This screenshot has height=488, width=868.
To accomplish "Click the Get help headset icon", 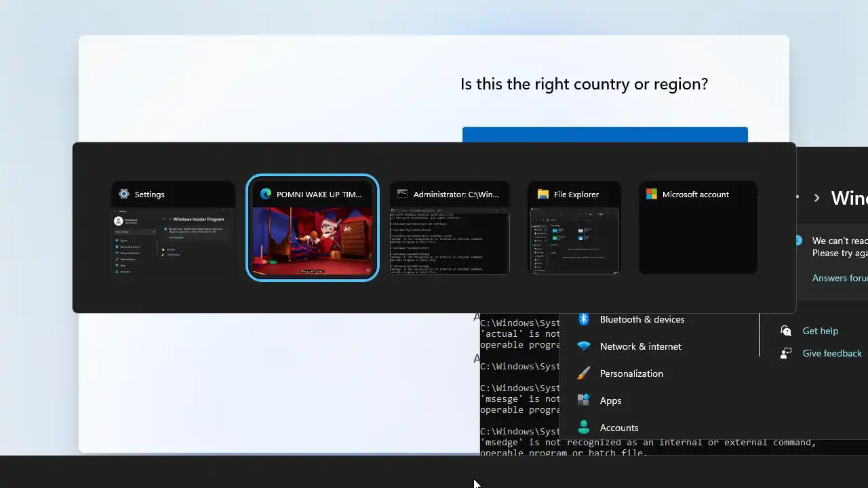I will tap(786, 331).
